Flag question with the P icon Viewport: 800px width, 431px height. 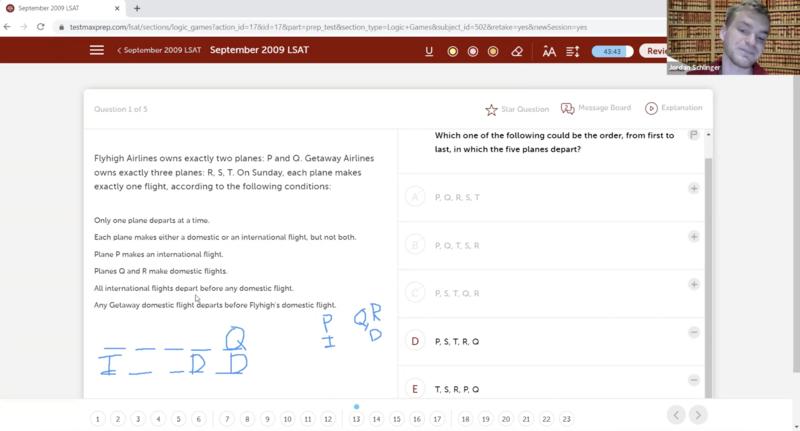click(693, 135)
